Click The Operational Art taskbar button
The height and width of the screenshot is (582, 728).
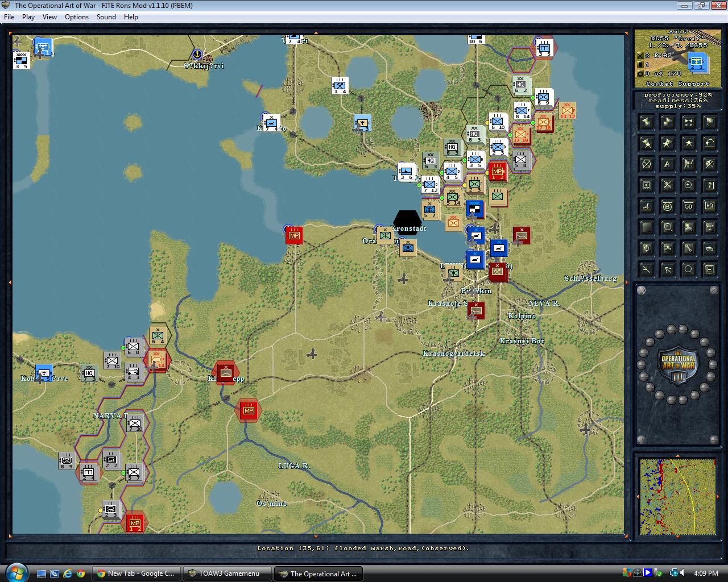[x=318, y=573]
